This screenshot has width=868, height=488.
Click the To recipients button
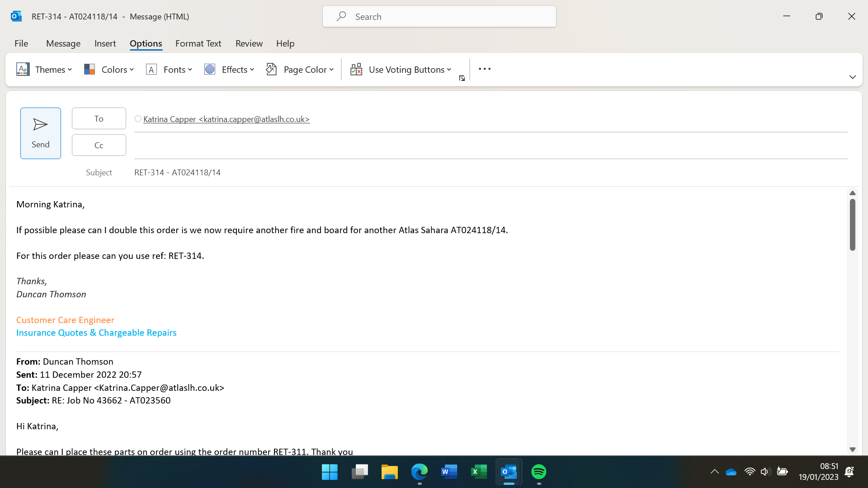pos(99,118)
